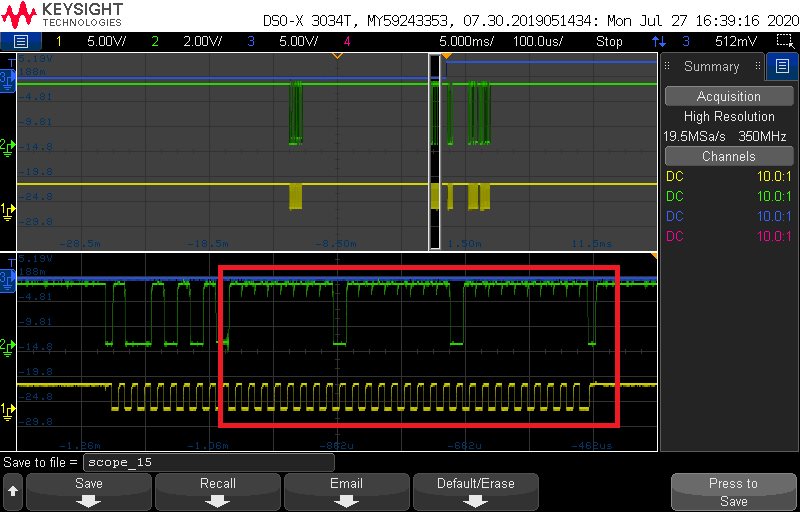The image size is (800, 512).
Task: Click the Keysight Technologies logo
Action: coord(62,15)
